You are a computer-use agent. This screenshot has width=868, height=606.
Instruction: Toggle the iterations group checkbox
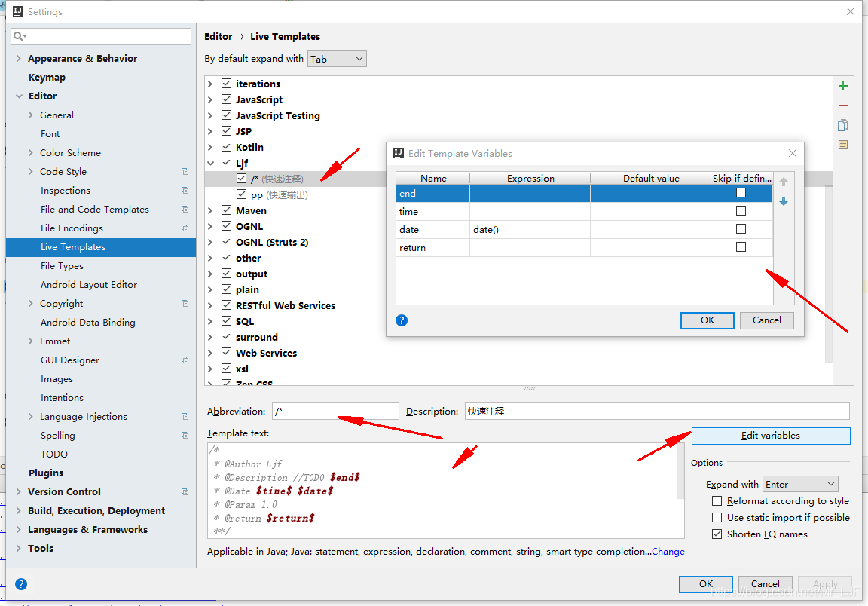point(226,84)
